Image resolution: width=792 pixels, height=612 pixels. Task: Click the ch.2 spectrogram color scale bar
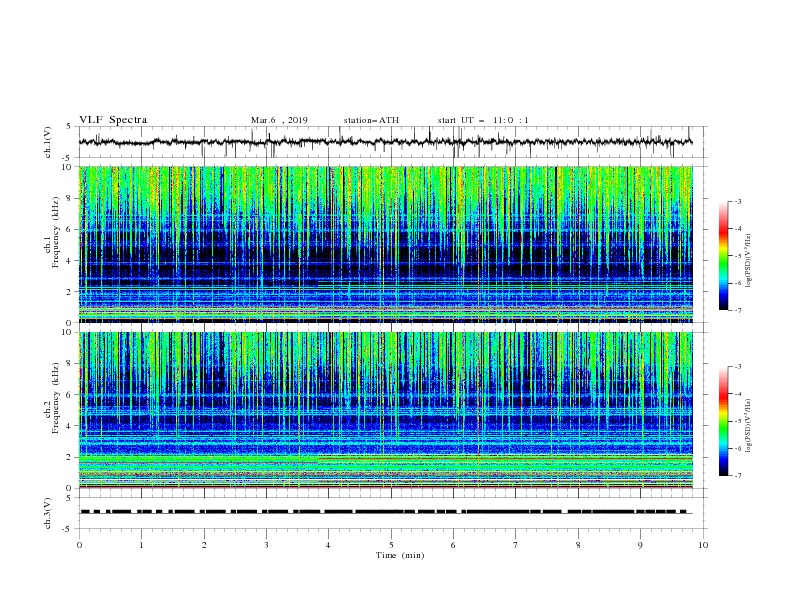coord(724,421)
